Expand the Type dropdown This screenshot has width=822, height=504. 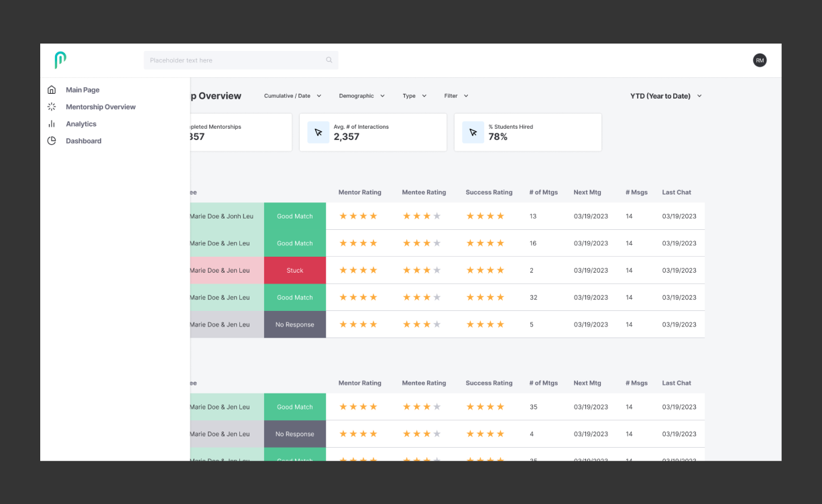(x=414, y=96)
